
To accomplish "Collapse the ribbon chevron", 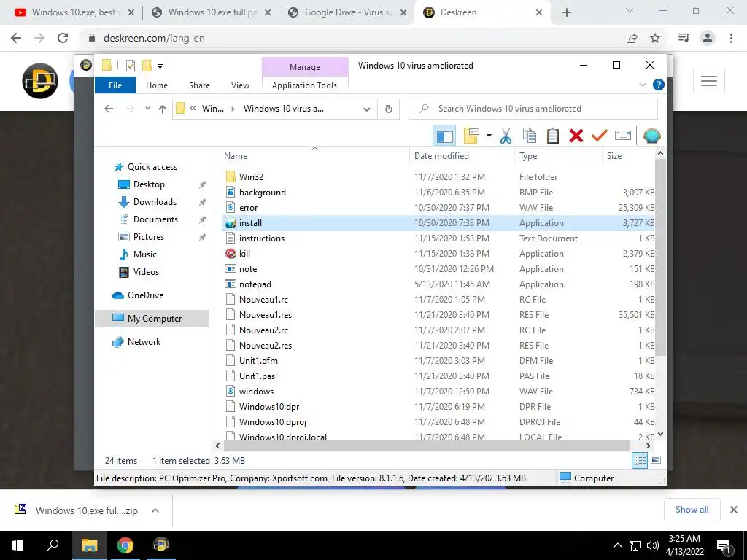I will point(643,85).
